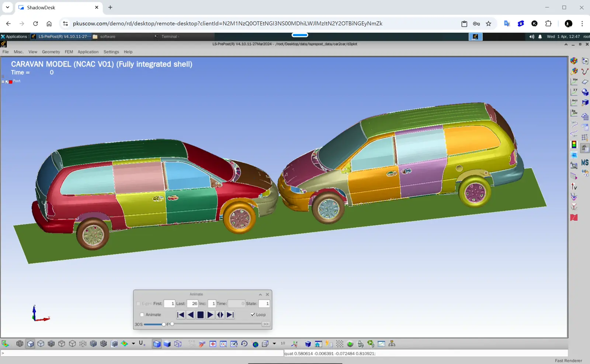Screen dimensions: 590x364
Task: Open the View menu
Action: tap(33, 52)
